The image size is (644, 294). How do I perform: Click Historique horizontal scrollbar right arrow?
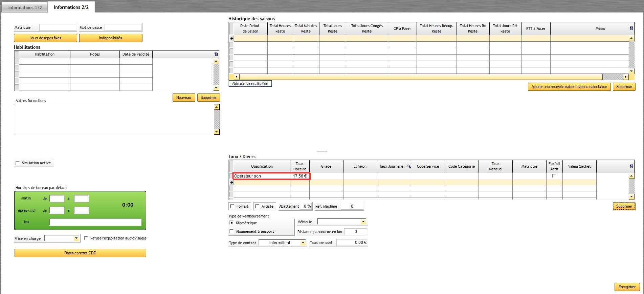pos(625,77)
